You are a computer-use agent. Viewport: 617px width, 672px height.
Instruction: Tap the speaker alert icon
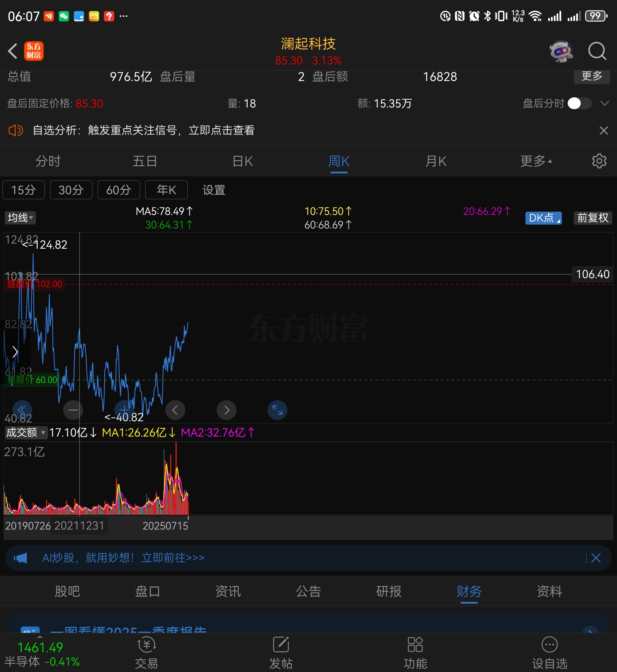click(x=16, y=130)
